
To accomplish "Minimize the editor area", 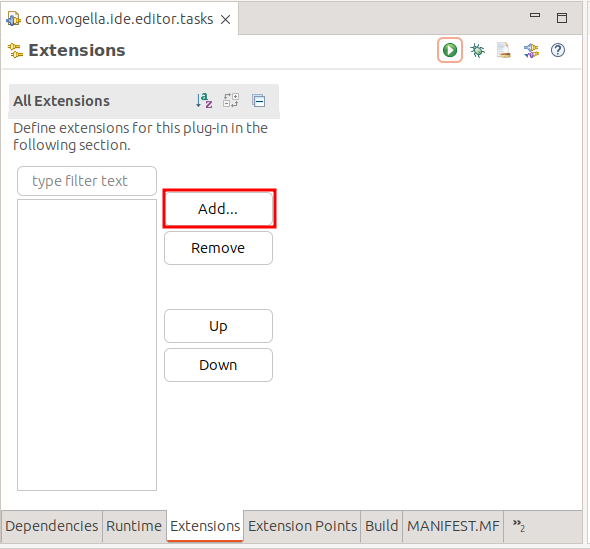I will tap(535, 15).
